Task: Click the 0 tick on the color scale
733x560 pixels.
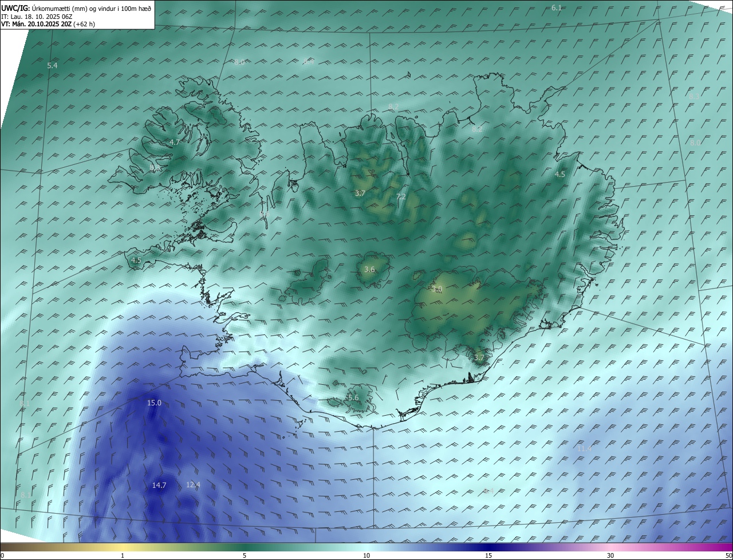Action: [2, 555]
